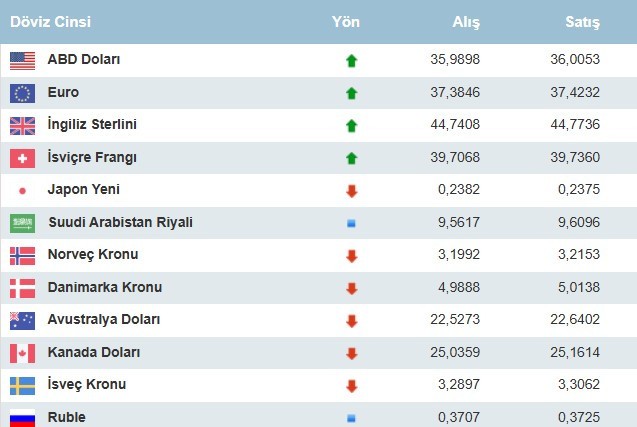Click the İsveç Kronu buying rate 3,2897

point(459,384)
